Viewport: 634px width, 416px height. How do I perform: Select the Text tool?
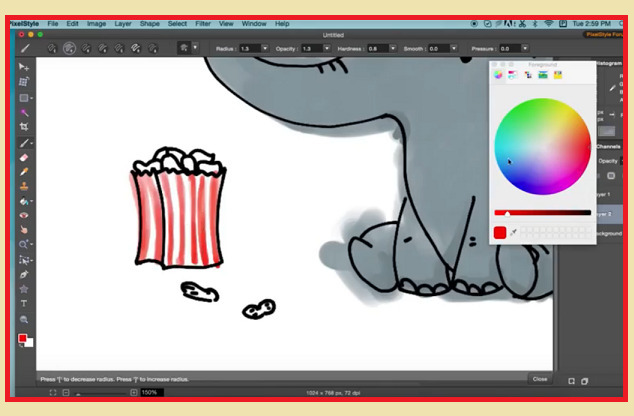pos(24,303)
